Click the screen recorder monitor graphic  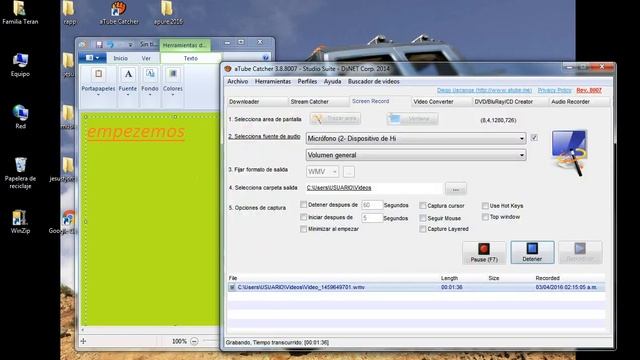[x=569, y=153]
